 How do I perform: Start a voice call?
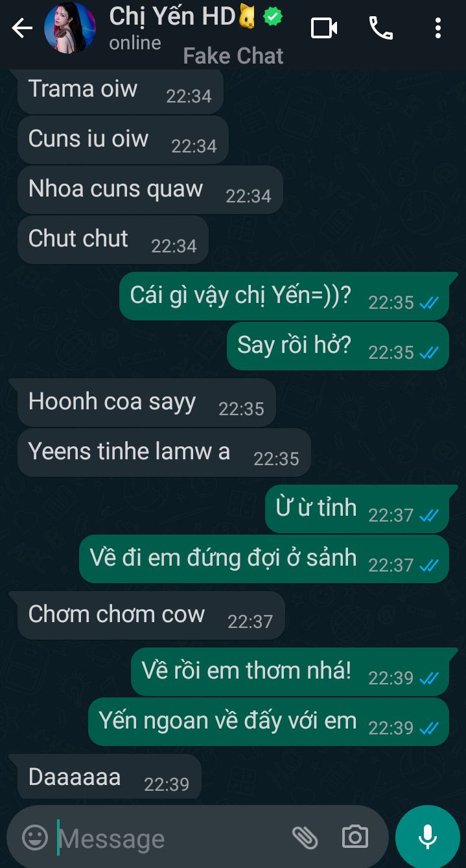tap(381, 28)
